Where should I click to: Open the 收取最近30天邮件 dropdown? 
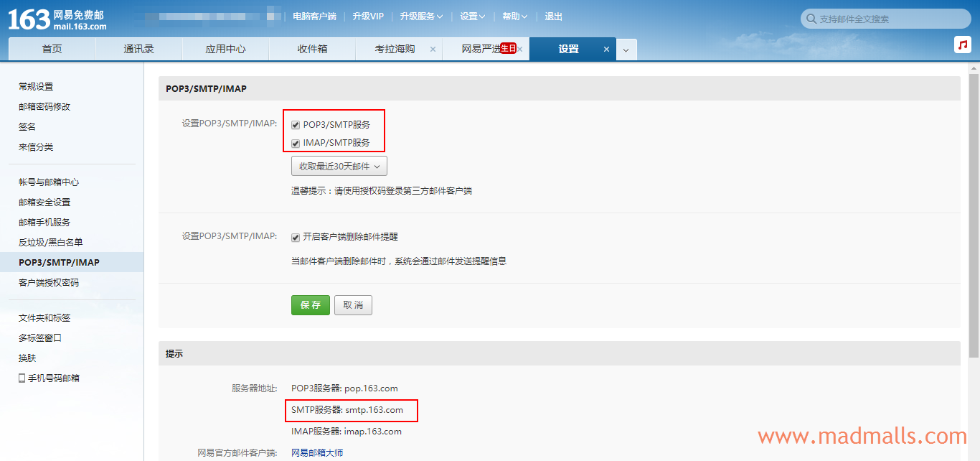pyautogui.click(x=339, y=165)
